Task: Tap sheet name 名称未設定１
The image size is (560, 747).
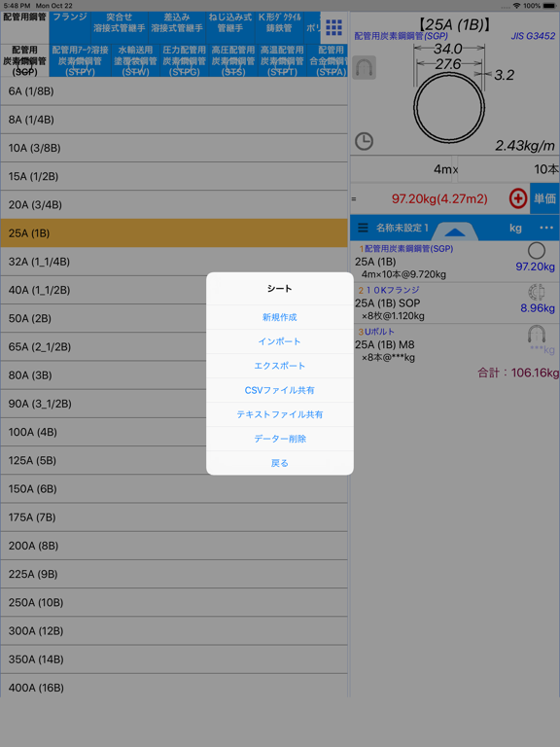Action: tap(402, 228)
